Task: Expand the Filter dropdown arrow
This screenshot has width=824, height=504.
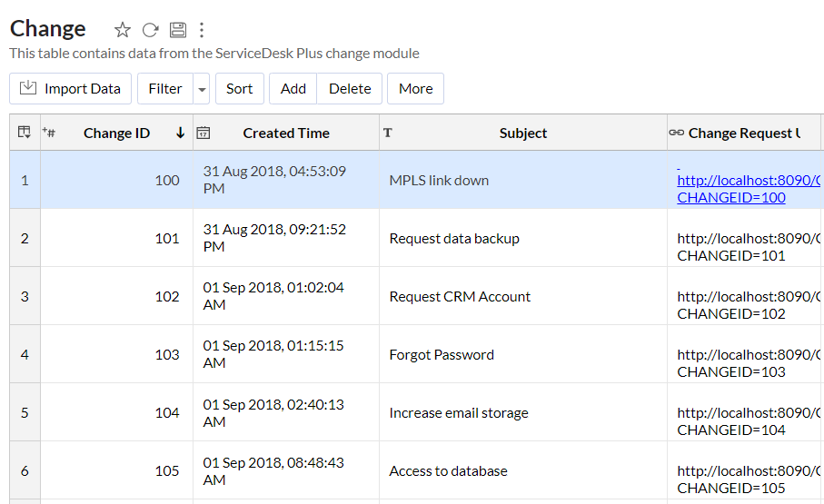Action: (x=202, y=89)
